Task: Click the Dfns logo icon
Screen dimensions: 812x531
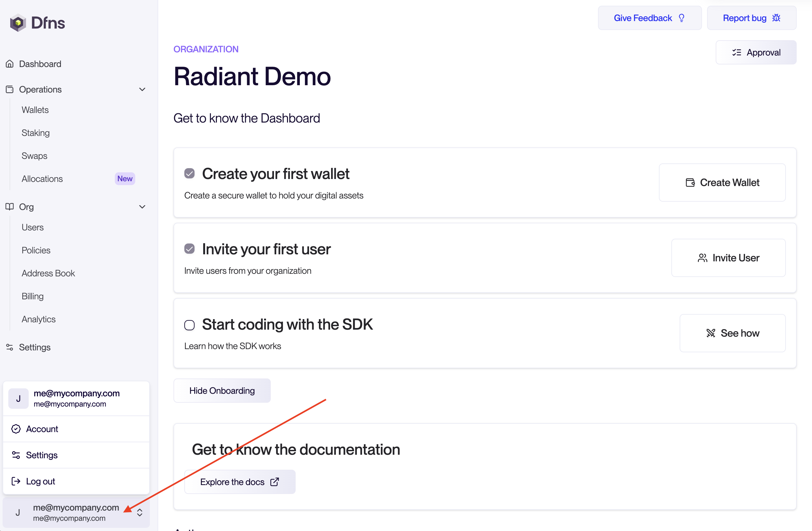Action: click(x=18, y=23)
